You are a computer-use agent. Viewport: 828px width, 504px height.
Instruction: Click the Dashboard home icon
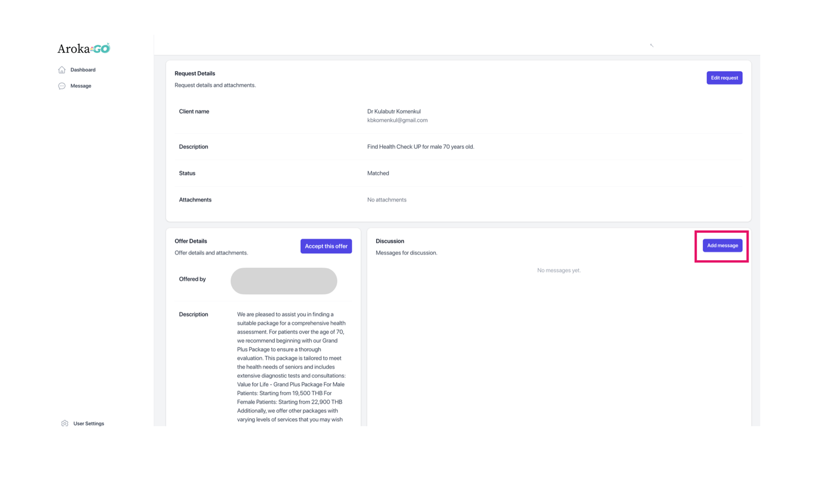(x=62, y=70)
